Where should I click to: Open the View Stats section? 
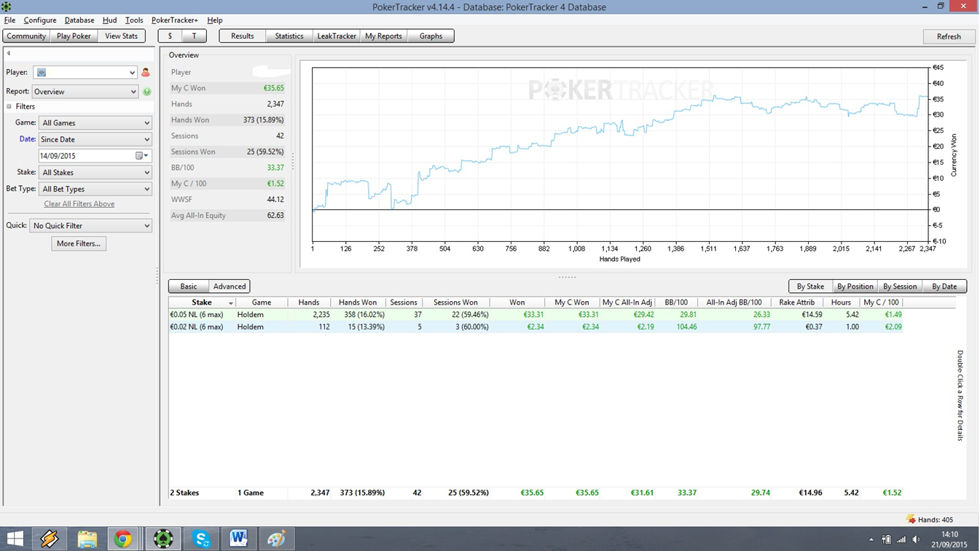point(121,36)
